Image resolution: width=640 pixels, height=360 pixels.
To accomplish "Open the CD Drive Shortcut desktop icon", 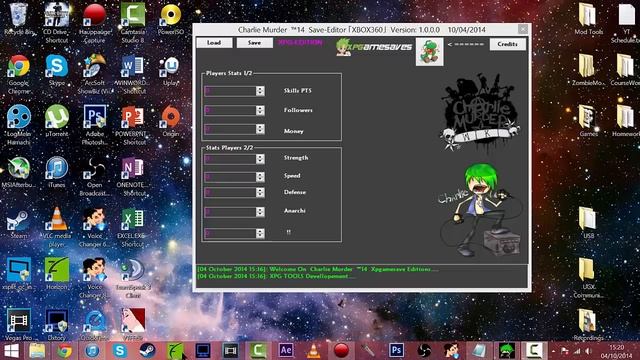I will tap(57, 22).
